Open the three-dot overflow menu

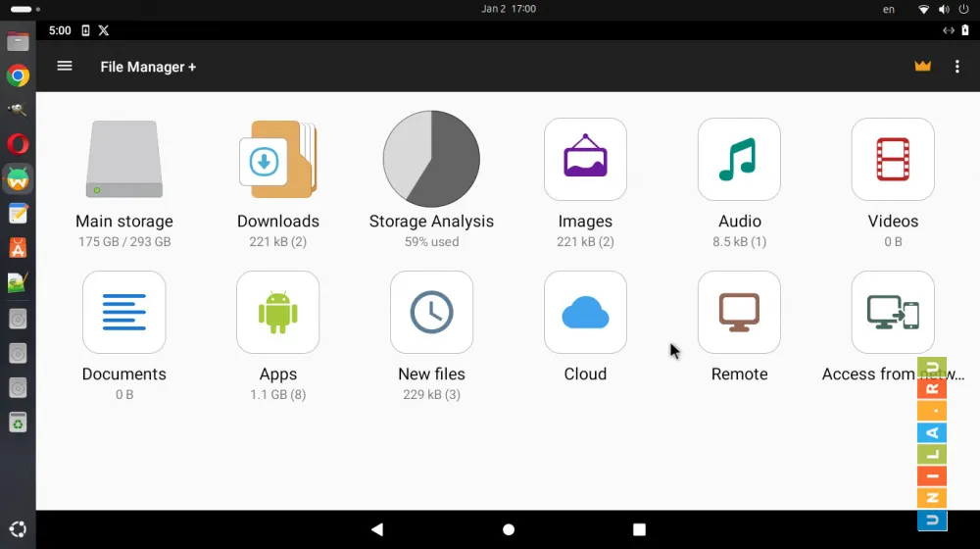[957, 67]
